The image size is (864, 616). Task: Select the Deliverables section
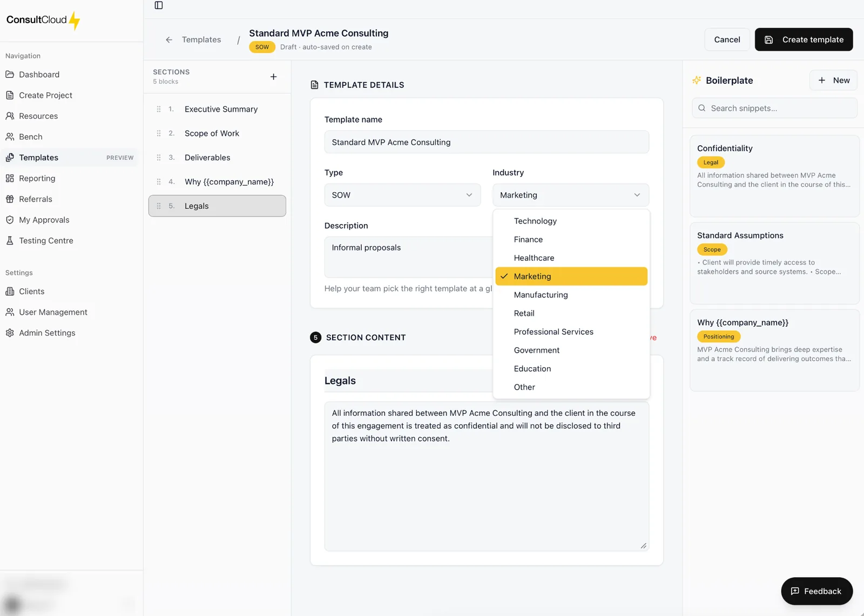click(x=217, y=158)
